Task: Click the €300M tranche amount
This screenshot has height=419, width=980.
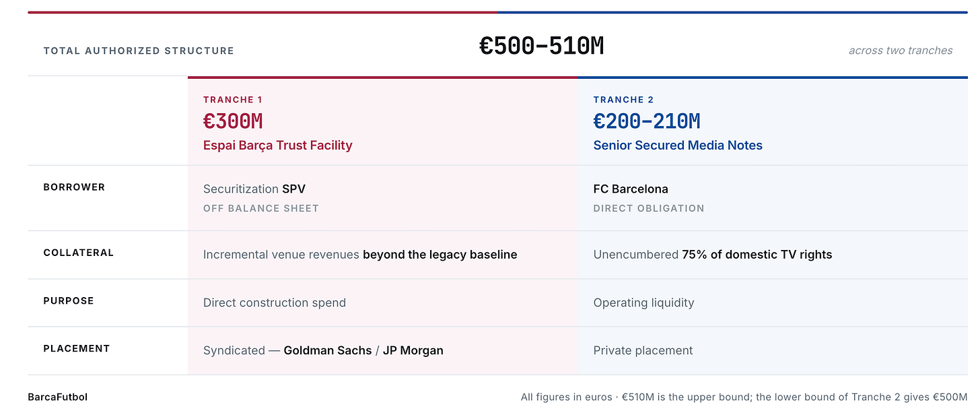Action: tap(233, 121)
